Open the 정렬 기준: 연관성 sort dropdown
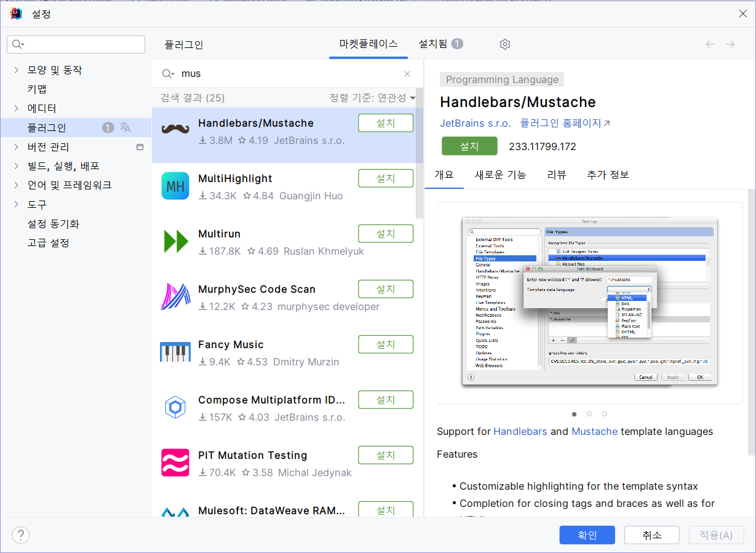Viewport: 756px width, 553px height. tap(372, 98)
